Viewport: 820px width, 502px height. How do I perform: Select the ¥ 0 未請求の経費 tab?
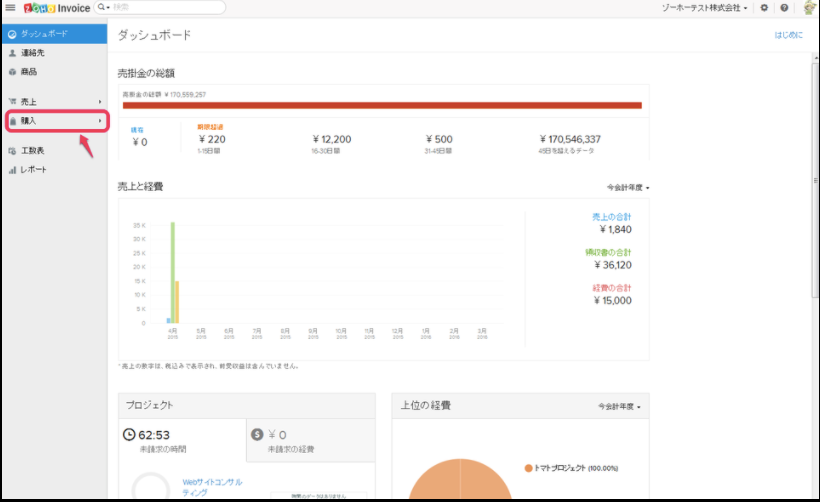[x=311, y=440]
